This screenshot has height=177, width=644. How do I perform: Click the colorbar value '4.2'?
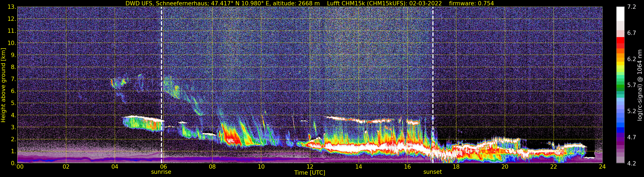(x=631, y=163)
